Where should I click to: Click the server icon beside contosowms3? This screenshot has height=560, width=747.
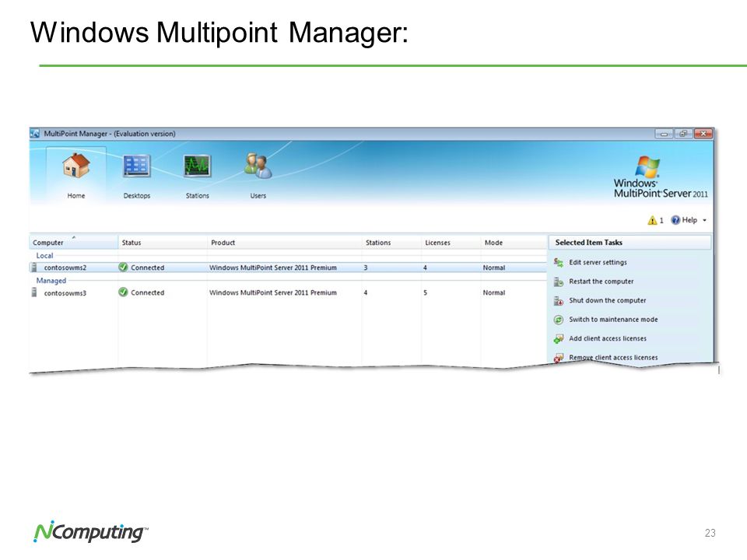coord(34,292)
